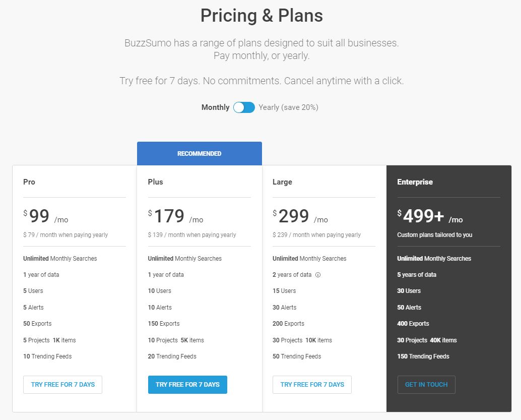Select the Enterprise plan heading

415,182
